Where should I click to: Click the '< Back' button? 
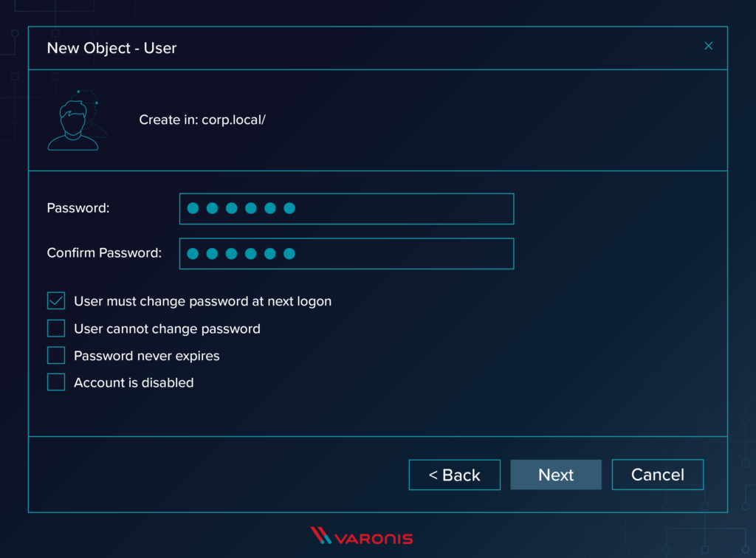click(454, 475)
